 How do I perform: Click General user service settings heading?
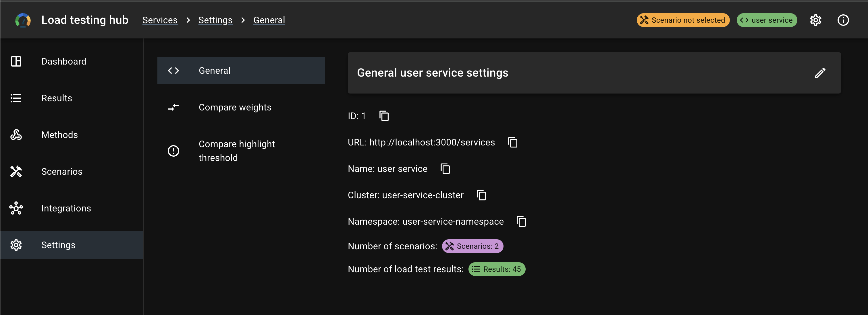[x=433, y=73]
